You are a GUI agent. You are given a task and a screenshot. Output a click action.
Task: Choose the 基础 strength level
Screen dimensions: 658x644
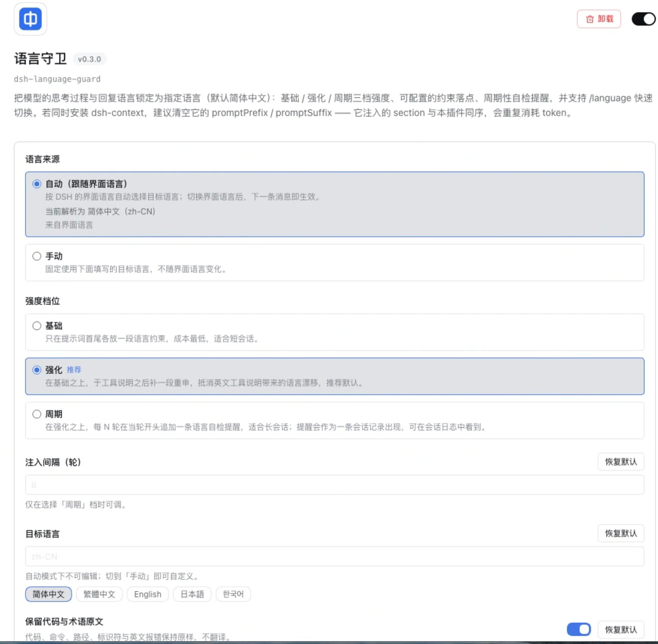pos(37,326)
